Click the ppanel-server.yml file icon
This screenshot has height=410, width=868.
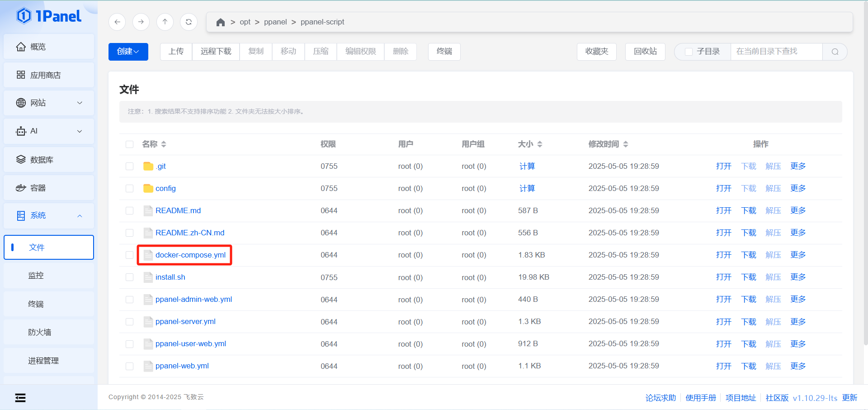pyautogui.click(x=148, y=321)
